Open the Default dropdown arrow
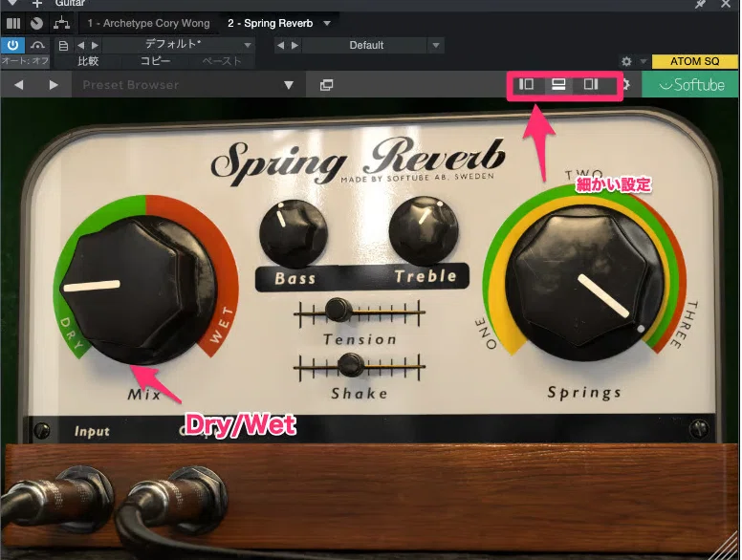Viewport: 742px width, 560px height. (x=435, y=46)
